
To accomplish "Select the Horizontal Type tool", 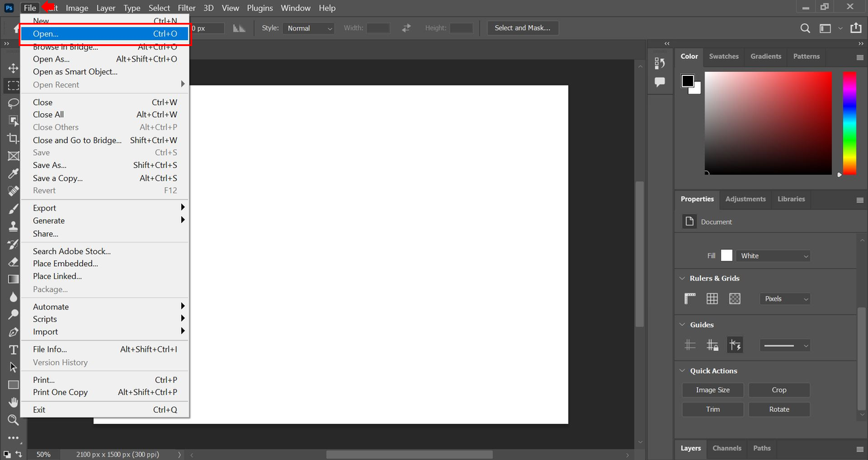I will 13,350.
